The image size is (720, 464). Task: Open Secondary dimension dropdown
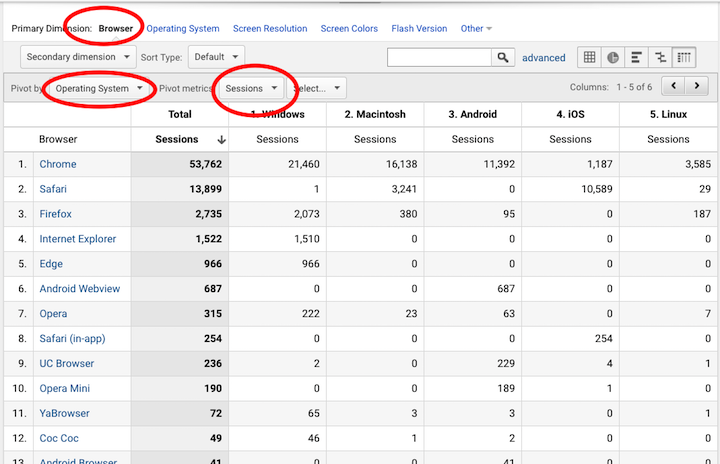click(x=78, y=57)
